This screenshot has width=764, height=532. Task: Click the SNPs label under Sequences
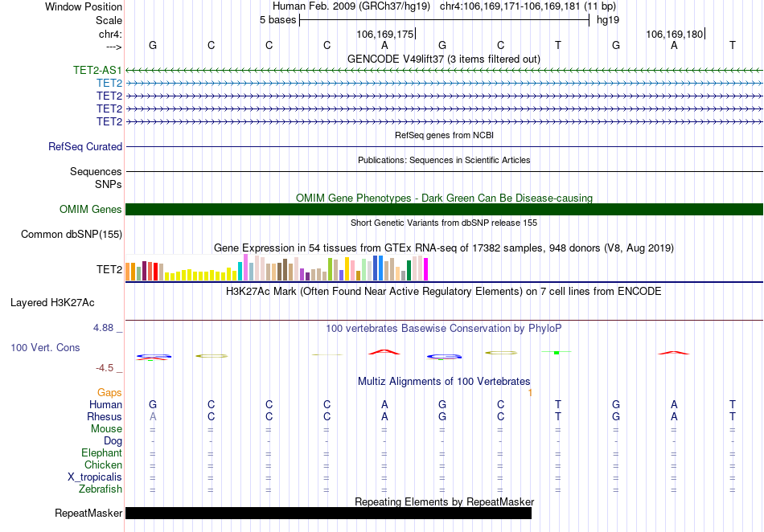point(109,185)
